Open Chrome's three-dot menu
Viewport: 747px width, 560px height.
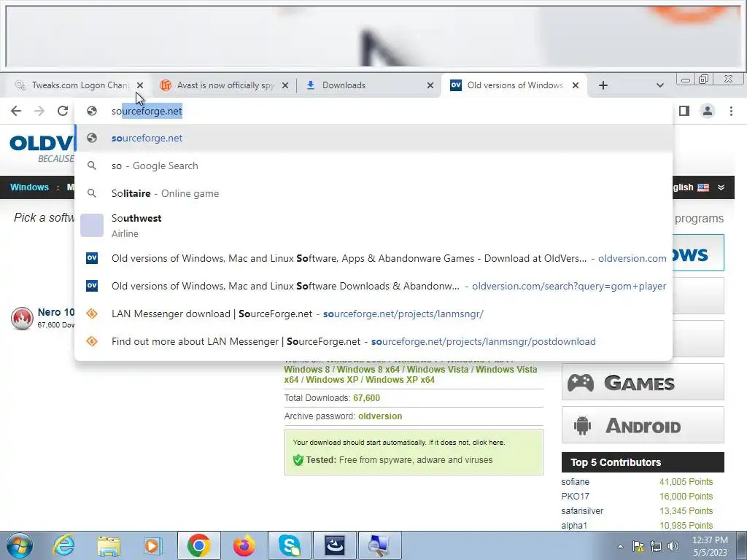tap(731, 111)
